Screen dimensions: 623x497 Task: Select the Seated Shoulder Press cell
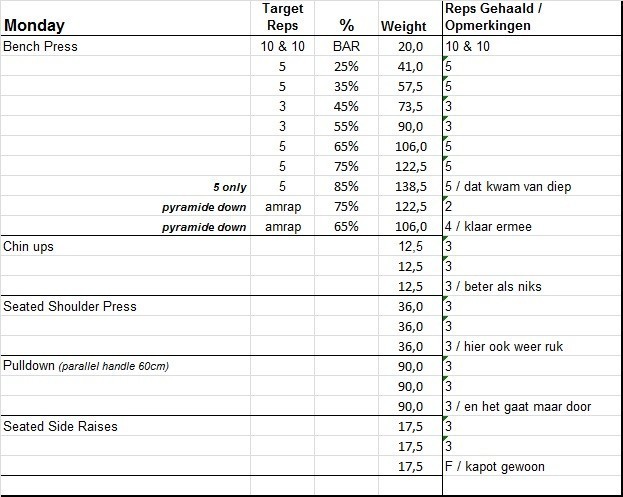[x=70, y=307]
